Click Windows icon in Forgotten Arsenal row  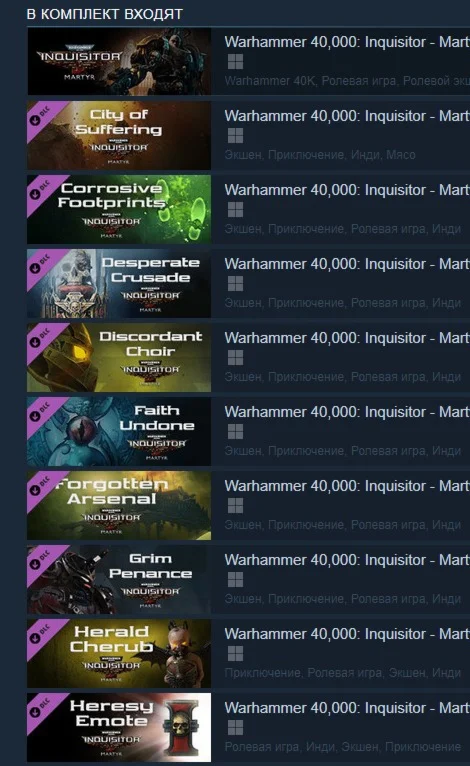tap(235, 506)
